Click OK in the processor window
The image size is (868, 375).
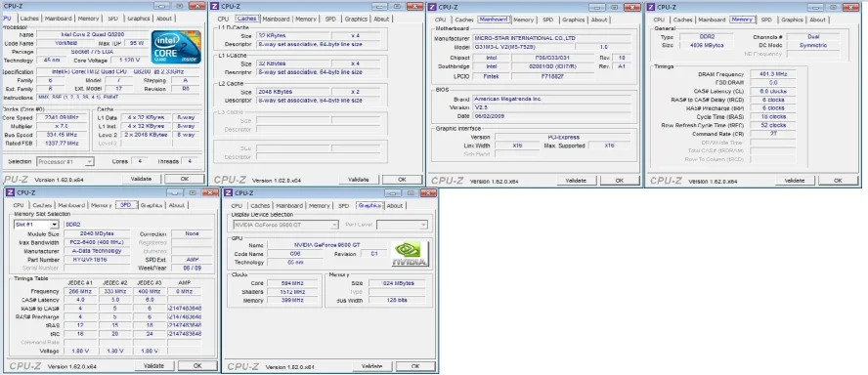tap(185, 179)
